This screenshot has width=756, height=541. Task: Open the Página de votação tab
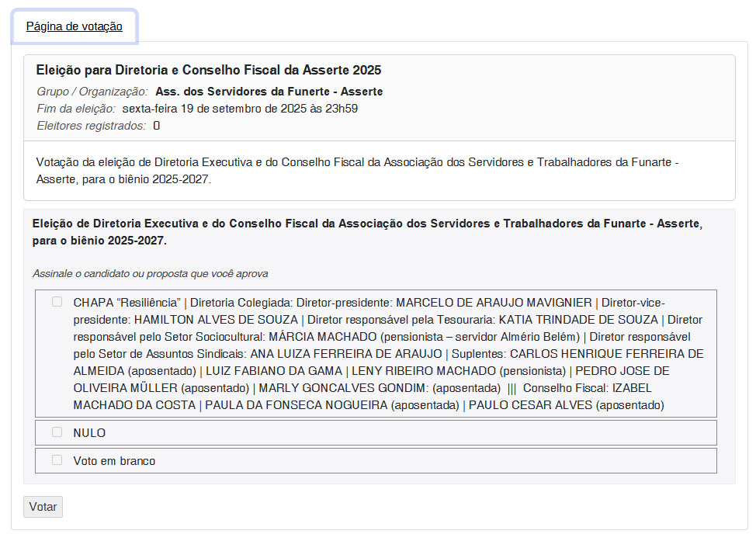74,26
